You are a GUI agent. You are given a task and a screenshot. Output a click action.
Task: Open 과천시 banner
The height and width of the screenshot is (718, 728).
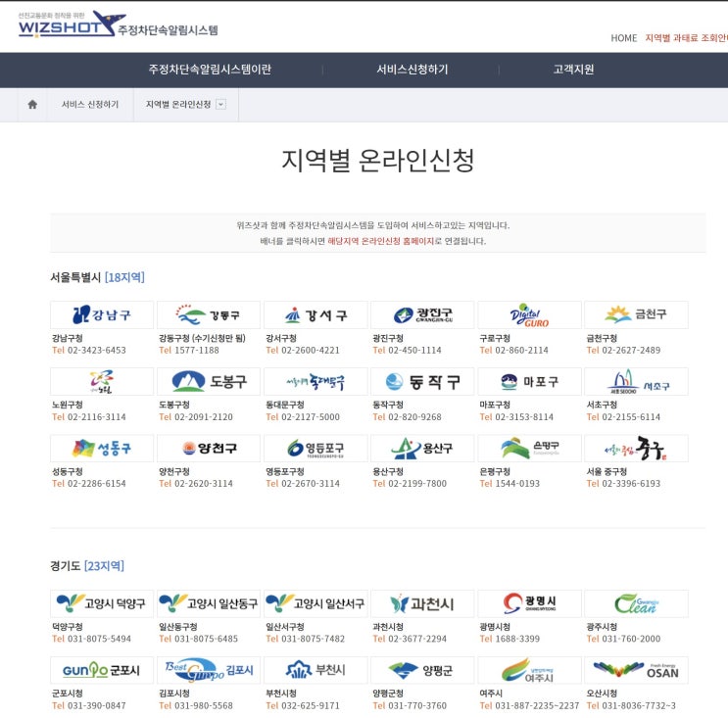pyautogui.click(x=422, y=603)
